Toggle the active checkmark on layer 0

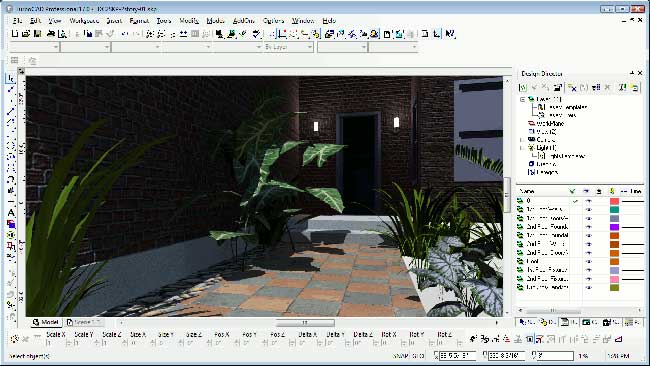pos(575,201)
